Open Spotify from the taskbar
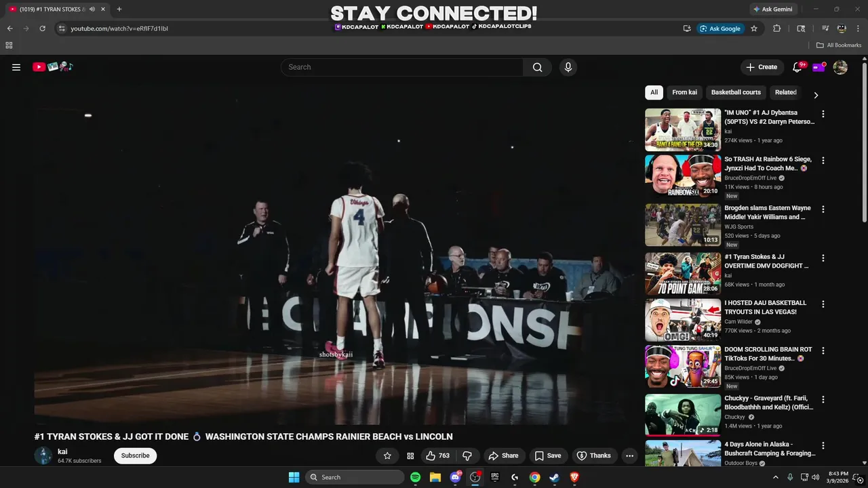868x488 pixels. 416,477
